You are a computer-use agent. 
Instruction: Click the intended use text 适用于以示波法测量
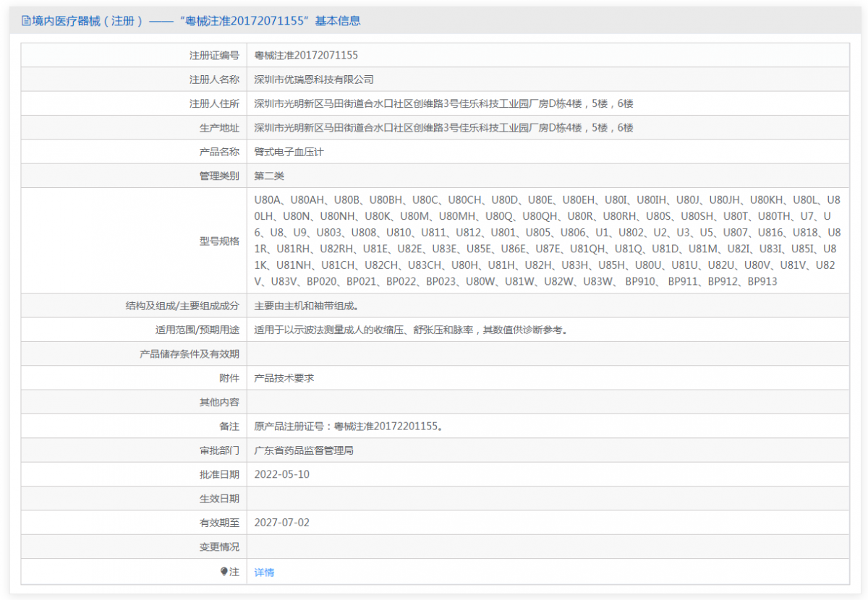tap(411, 330)
